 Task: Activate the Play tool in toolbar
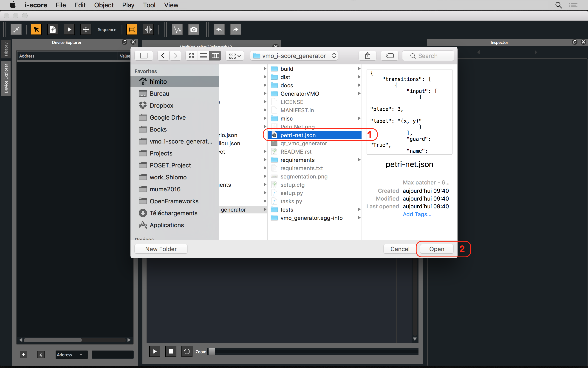pos(69,29)
